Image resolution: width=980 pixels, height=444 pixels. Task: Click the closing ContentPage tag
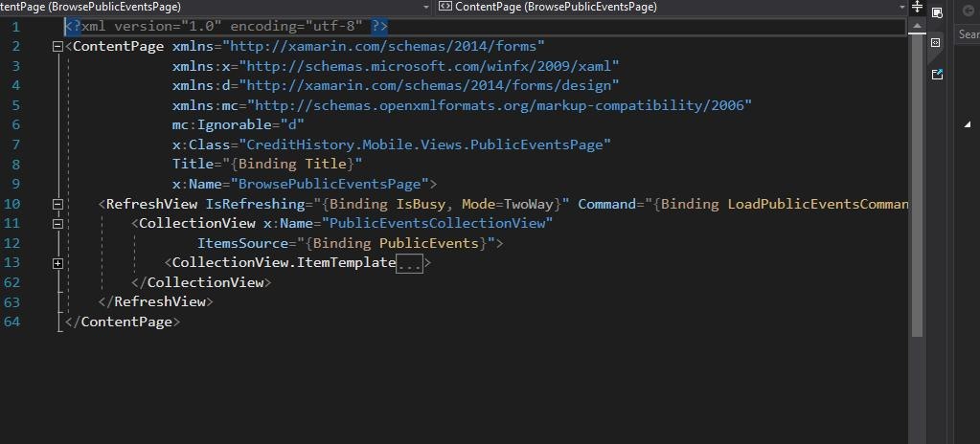pyautogui.click(x=123, y=322)
